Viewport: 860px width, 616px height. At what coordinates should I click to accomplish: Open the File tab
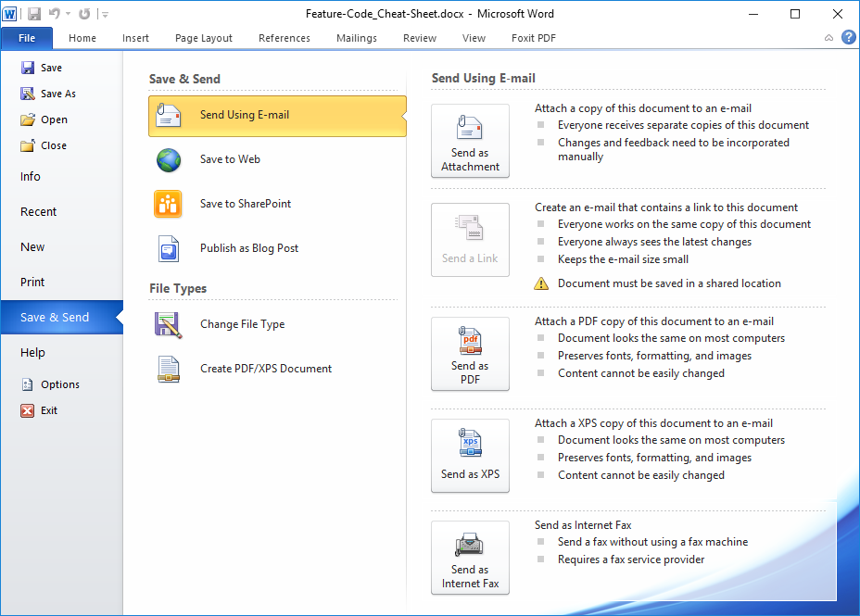tap(27, 38)
